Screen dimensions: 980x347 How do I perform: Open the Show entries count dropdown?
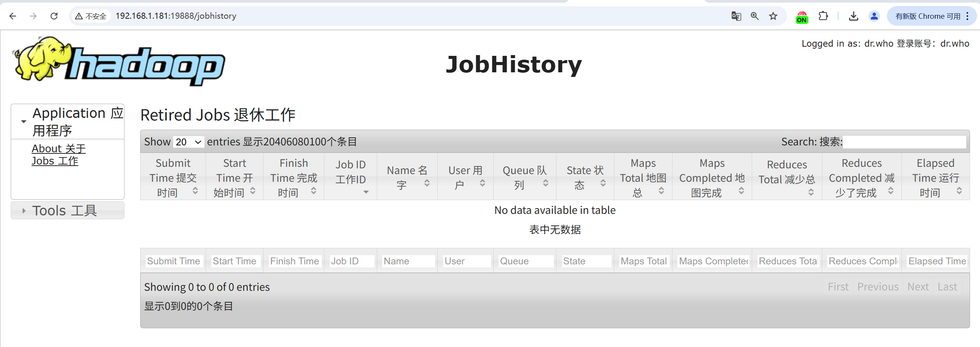pos(188,142)
